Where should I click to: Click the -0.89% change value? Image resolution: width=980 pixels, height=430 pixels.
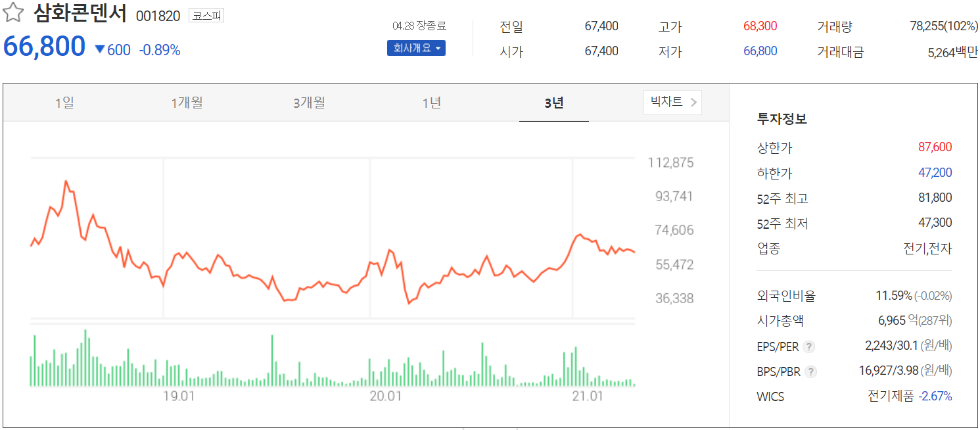click(160, 50)
